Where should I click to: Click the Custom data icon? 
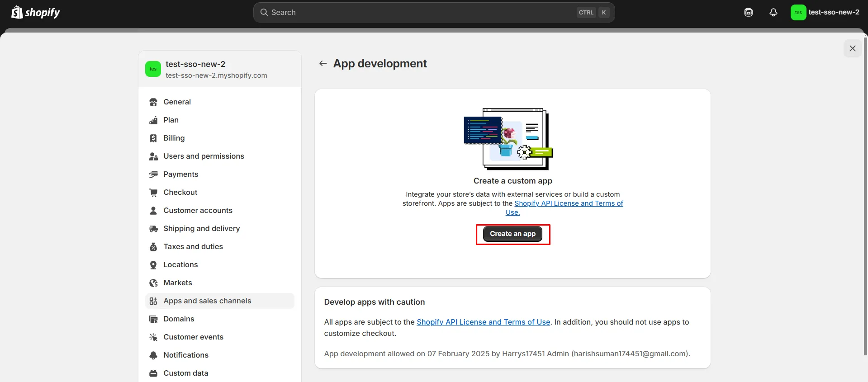coord(153,373)
